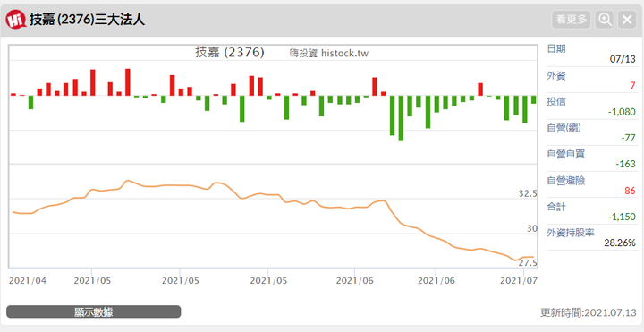
Task: Click the 自營避險 label
Action: click(x=566, y=180)
